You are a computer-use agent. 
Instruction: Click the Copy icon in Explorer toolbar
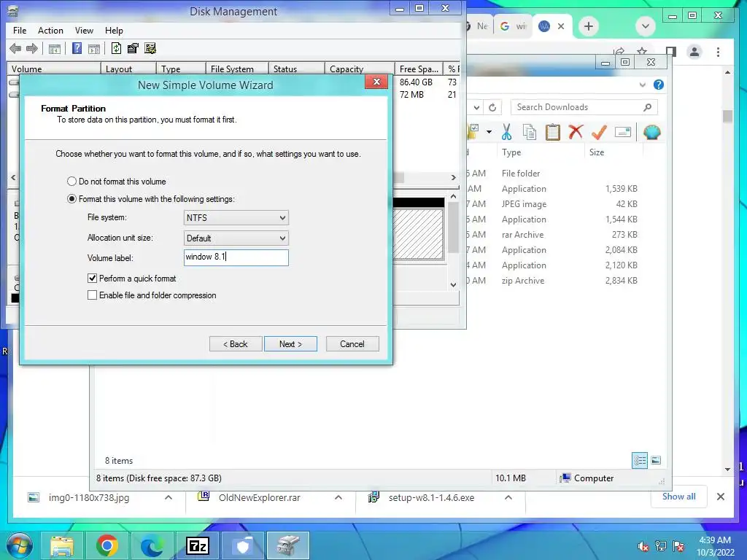530,133
